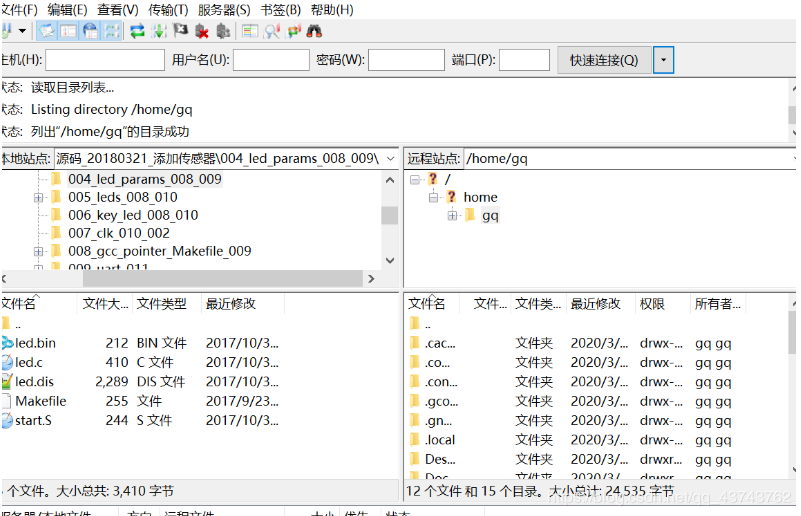Open the 查看(V) menu
This screenshot has height=516, width=801.
tap(117, 10)
